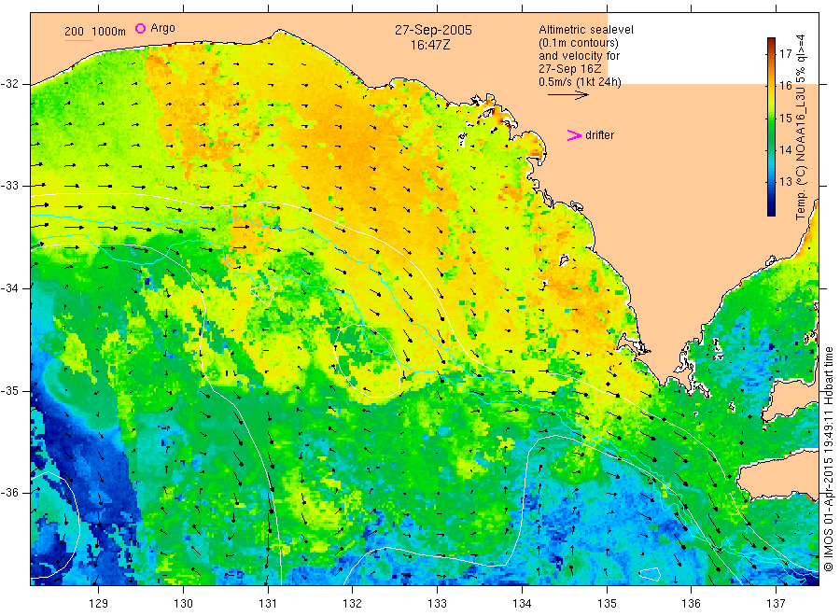Click the vertical 'Temp. (°C) NOAA16_L3U' label
840x616 pixels.
[801, 127]
